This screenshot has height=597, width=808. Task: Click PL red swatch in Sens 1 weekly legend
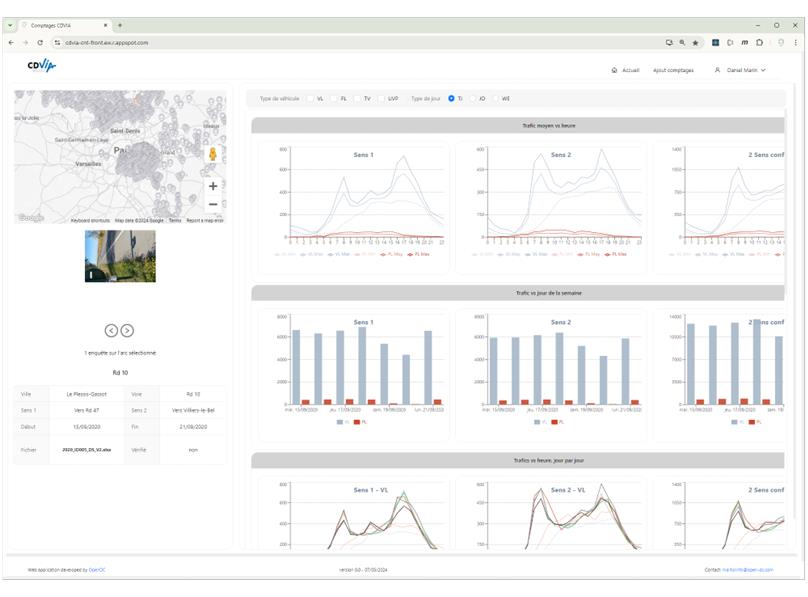(x=357, y=422)
